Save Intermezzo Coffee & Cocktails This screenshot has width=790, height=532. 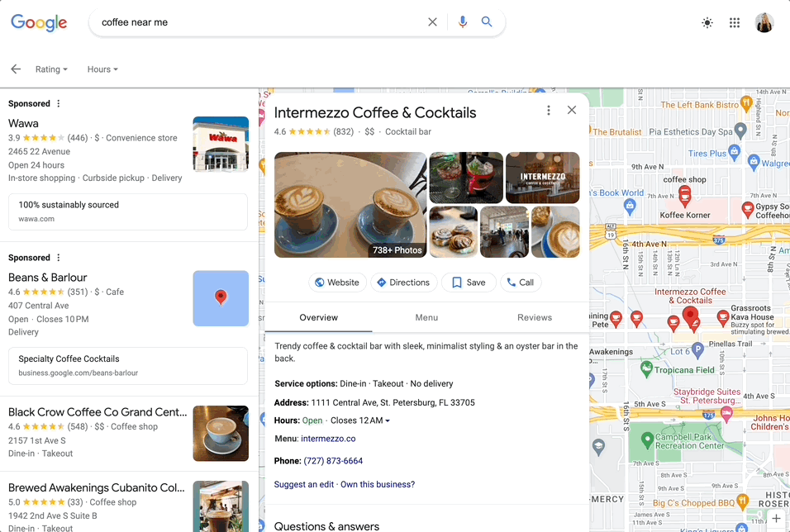[x=469, y=283]
